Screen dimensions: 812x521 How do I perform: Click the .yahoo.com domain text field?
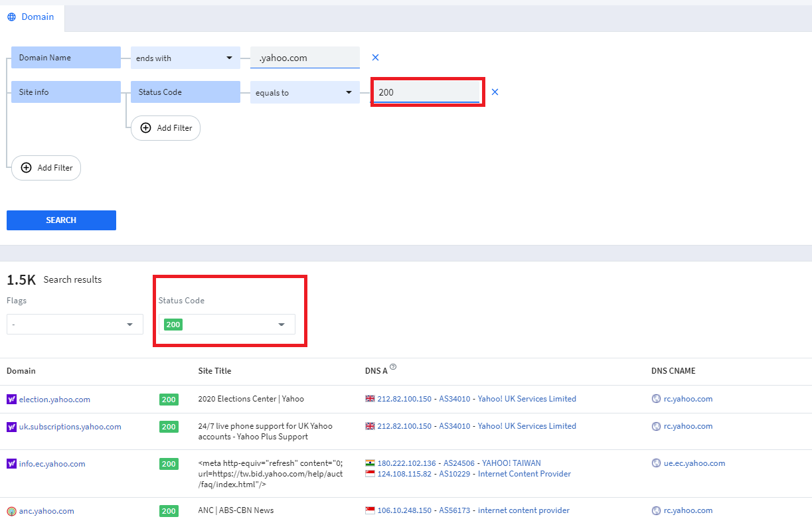[305, 58]
